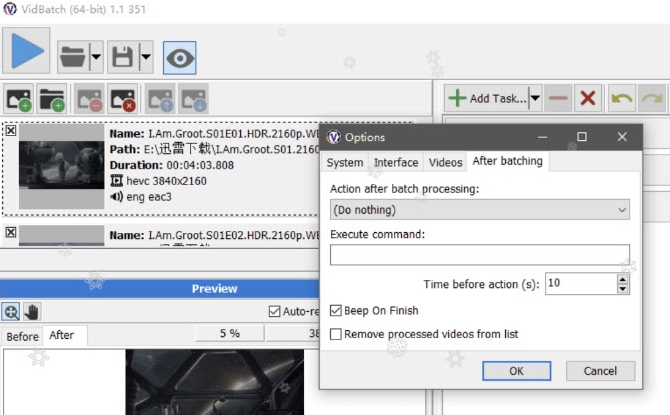Click the clear all videos red-X icon
This screenshot has width=670, height=415.
[x=123, y=100]
